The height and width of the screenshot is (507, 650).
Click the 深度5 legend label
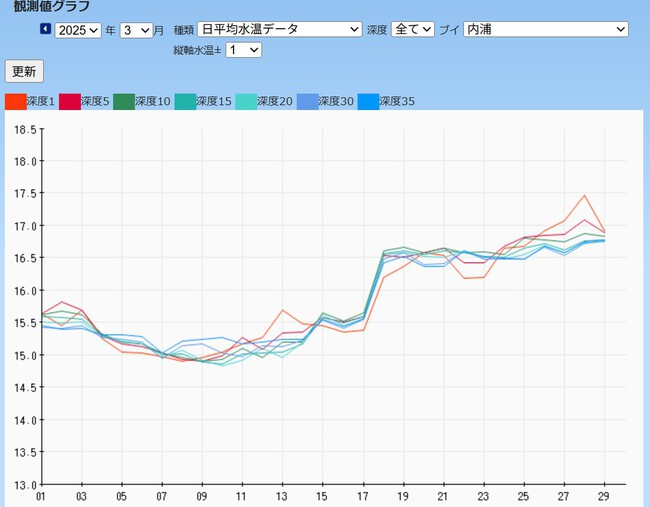click(95, 102)
